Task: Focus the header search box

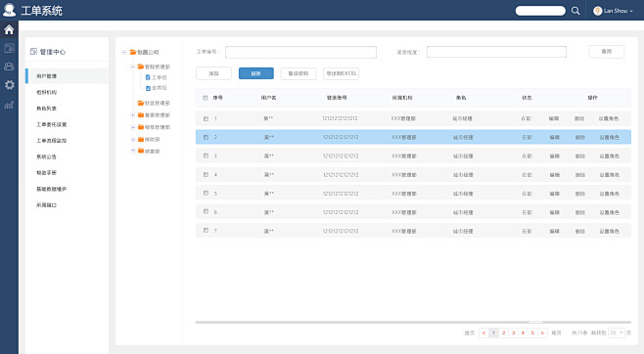Action: (540, 11)
